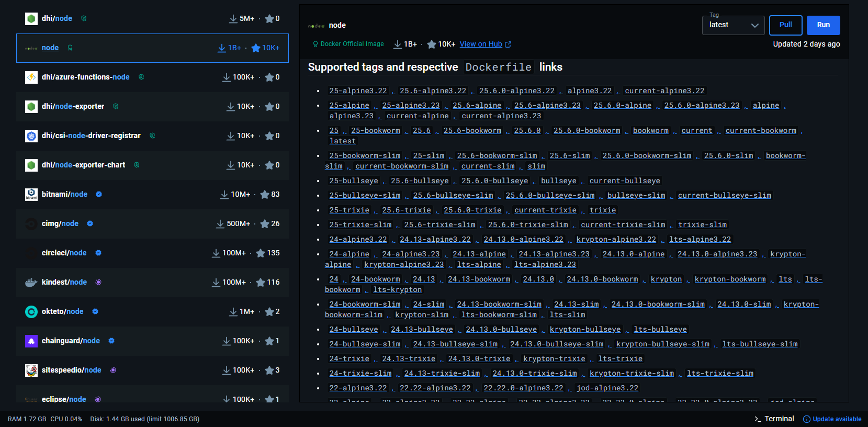Click the RAM 1.72 GB status entry
Image resolution: width=868 pixels, height=427 pixels.
27,419
